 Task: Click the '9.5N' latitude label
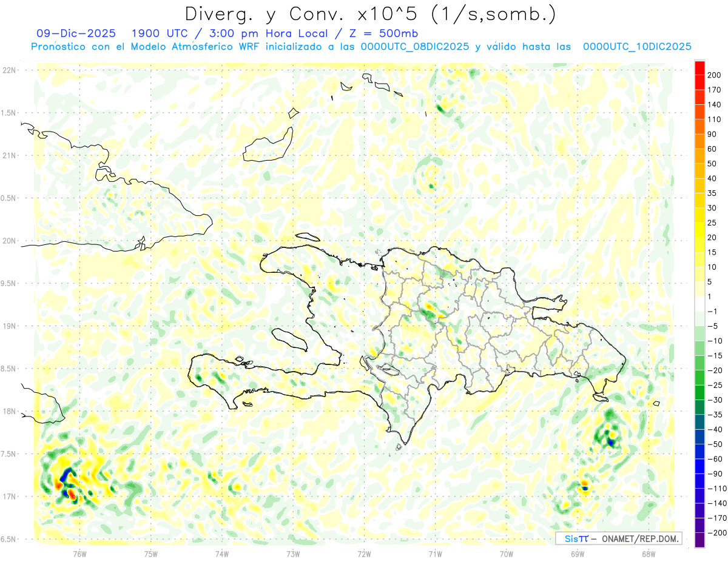coord(8,283)
